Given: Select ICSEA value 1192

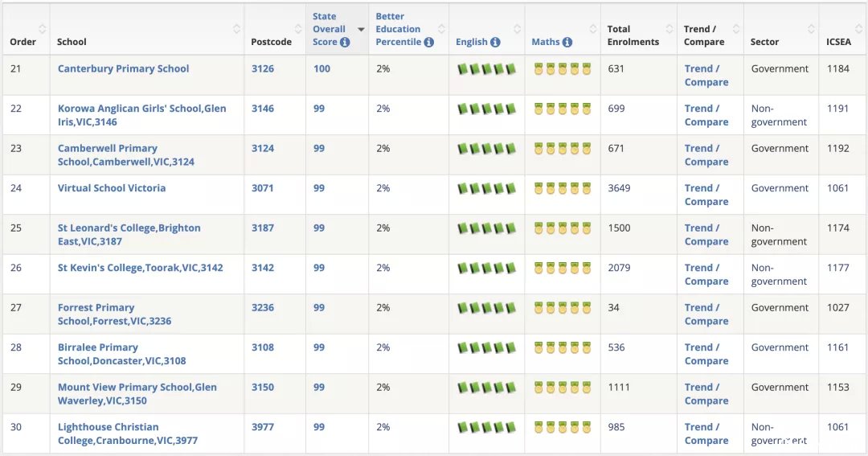Looking at the screenshot, I should click(x=838, y=149).
